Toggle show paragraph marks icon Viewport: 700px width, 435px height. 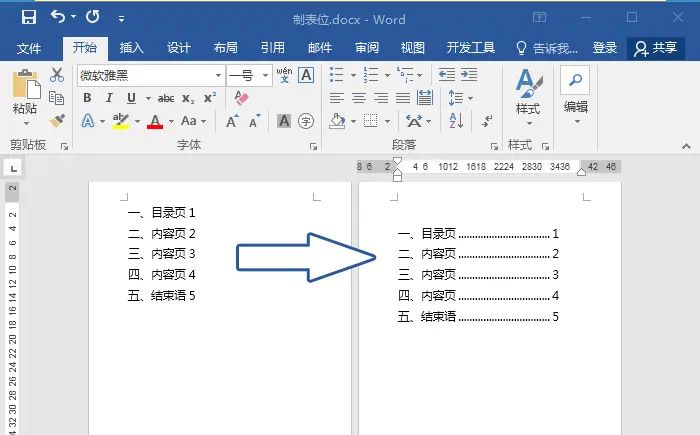click(x=487, y=121)
